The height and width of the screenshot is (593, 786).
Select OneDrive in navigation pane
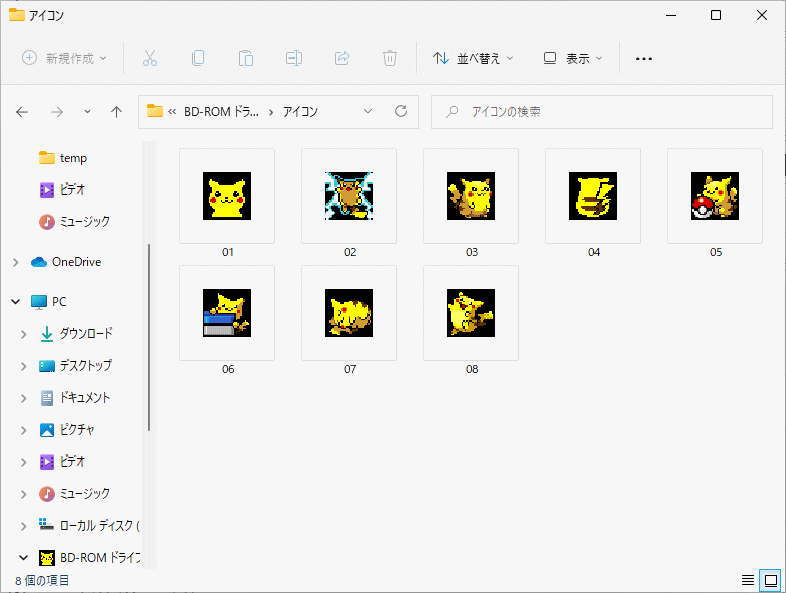click(66, 262)
